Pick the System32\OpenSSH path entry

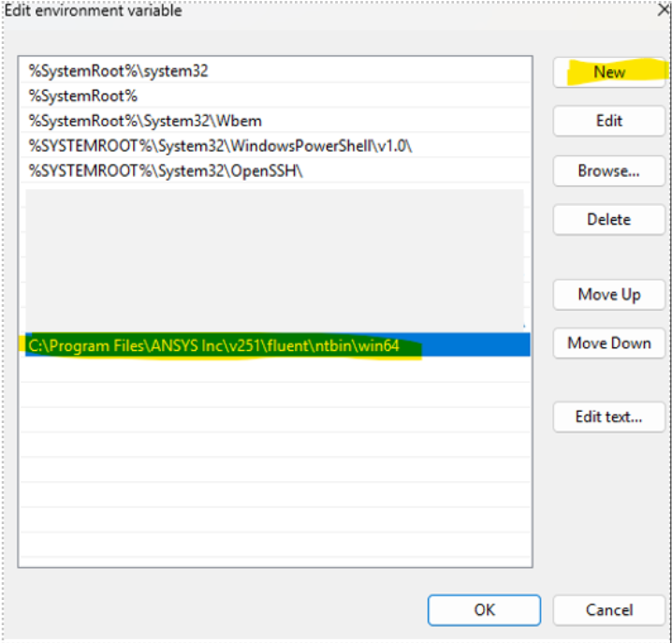[x=167, y=170]
